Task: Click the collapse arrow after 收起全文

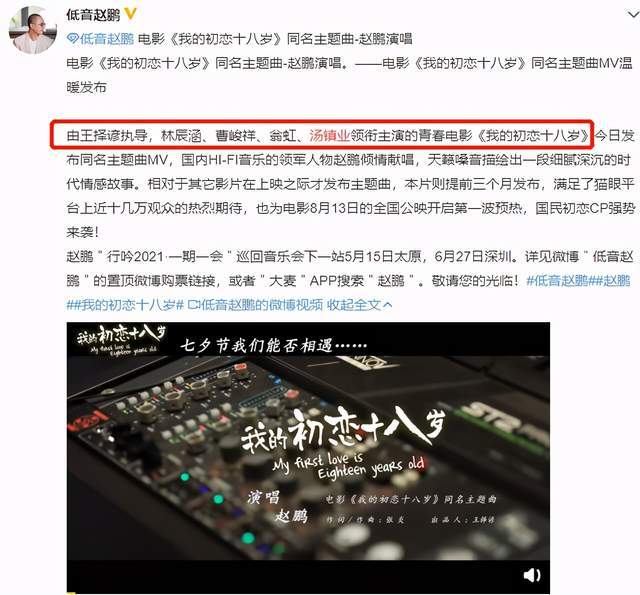Action: pos(388,305)
